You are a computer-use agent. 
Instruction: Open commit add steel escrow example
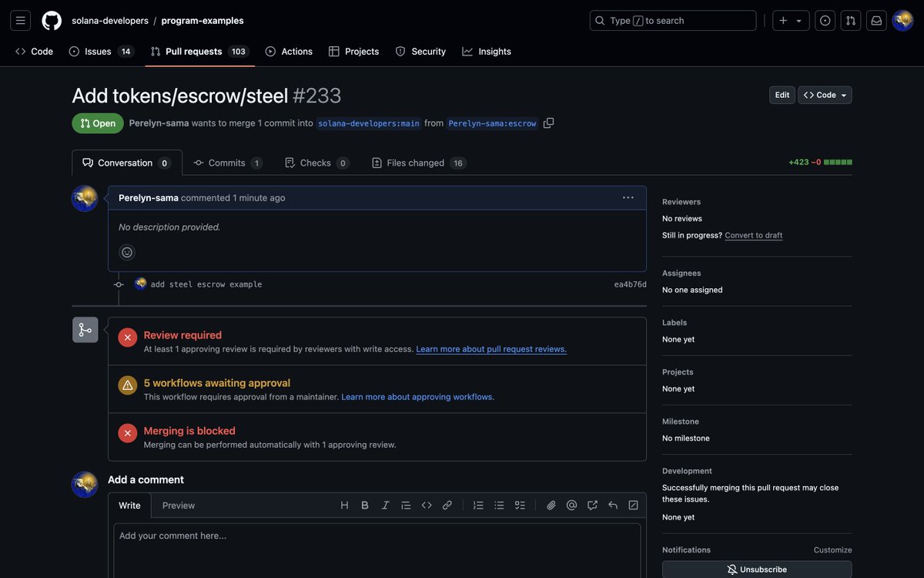coord(206,284)
